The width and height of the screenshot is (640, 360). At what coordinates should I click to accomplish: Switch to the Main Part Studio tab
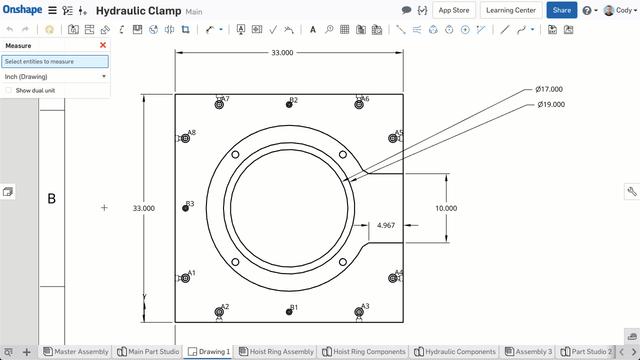coord(148,351)
